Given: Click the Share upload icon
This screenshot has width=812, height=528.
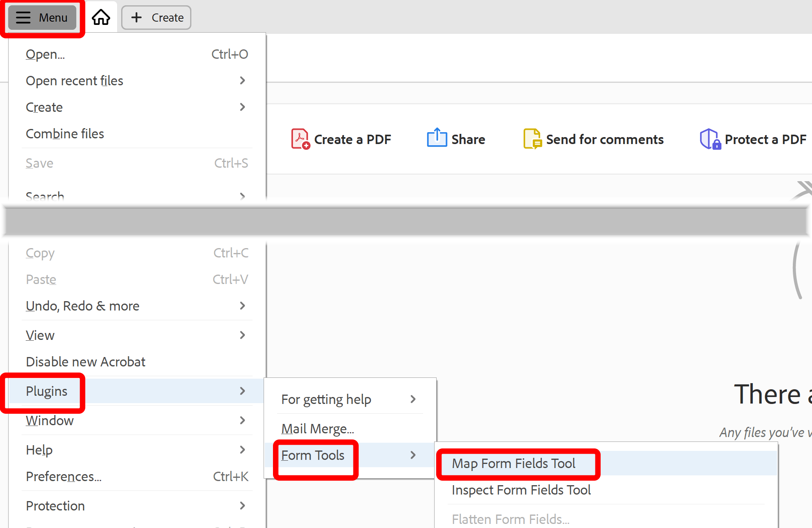Looking at the screenshot, I should (x=437, y=138).
